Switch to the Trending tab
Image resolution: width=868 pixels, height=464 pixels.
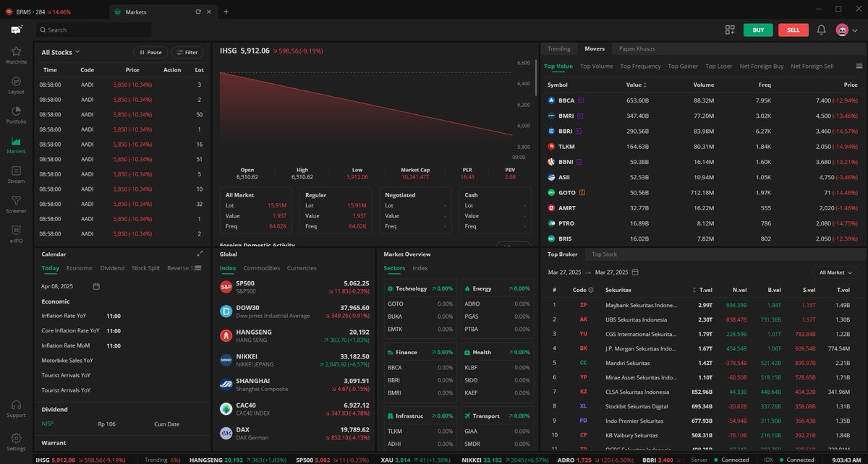coord(558,48)
